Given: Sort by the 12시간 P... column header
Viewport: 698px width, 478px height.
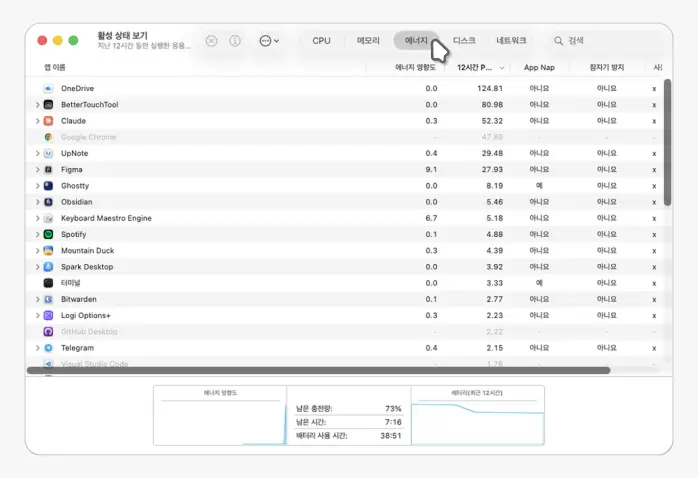Looking at the screenshot, I should pos(475,68).
